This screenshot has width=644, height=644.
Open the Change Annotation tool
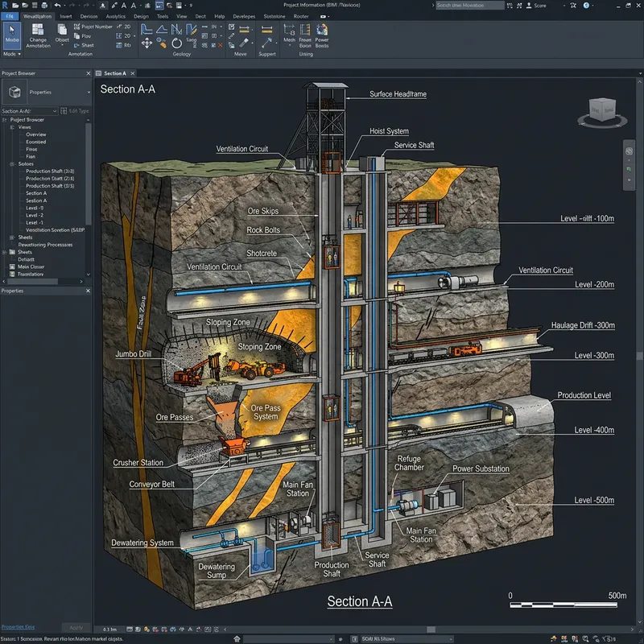pyautogui.click(x=39, y=38)
